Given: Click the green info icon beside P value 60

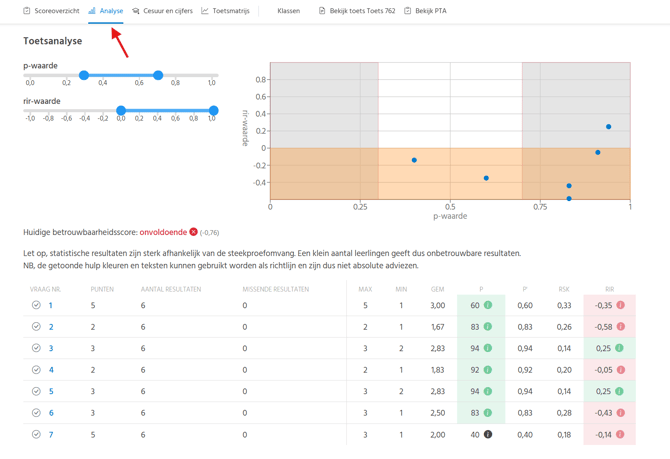Looking at the screenshot, I should pos(488,305).
